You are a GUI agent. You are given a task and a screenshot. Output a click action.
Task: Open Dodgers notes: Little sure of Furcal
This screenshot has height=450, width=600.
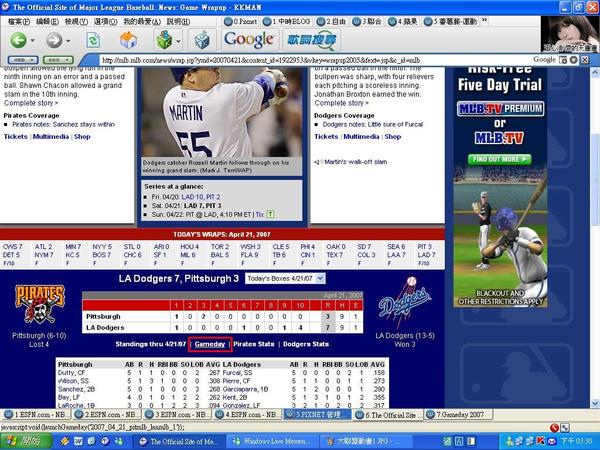[x=373, y=124]
